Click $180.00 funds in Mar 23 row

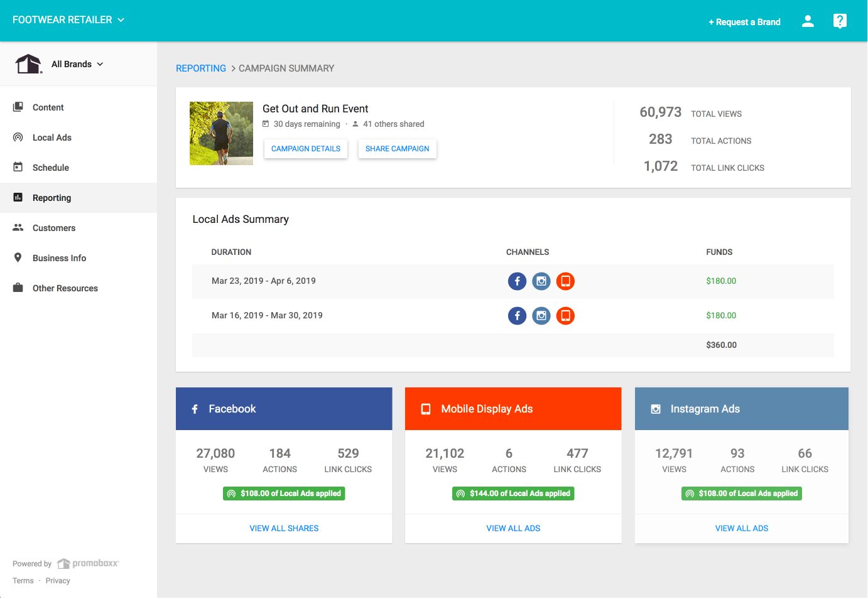721,281
